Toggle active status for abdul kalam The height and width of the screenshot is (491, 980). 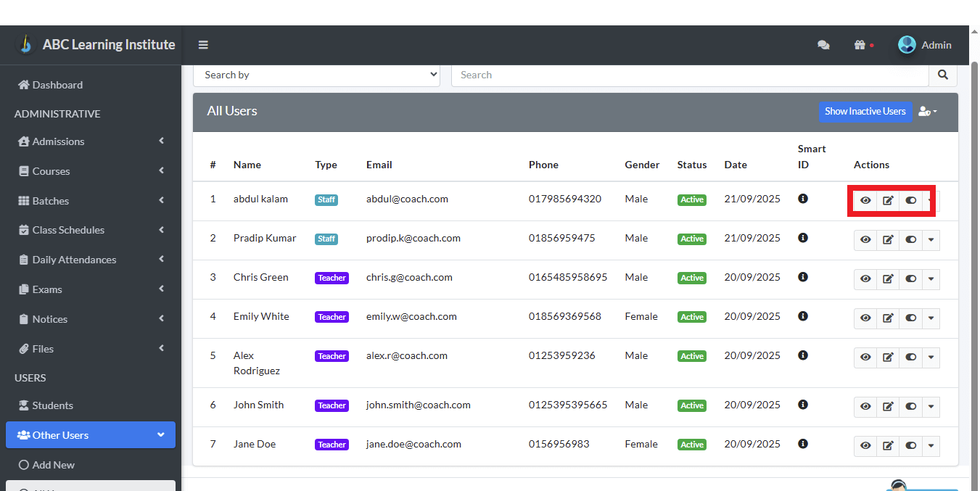point(911,200)
